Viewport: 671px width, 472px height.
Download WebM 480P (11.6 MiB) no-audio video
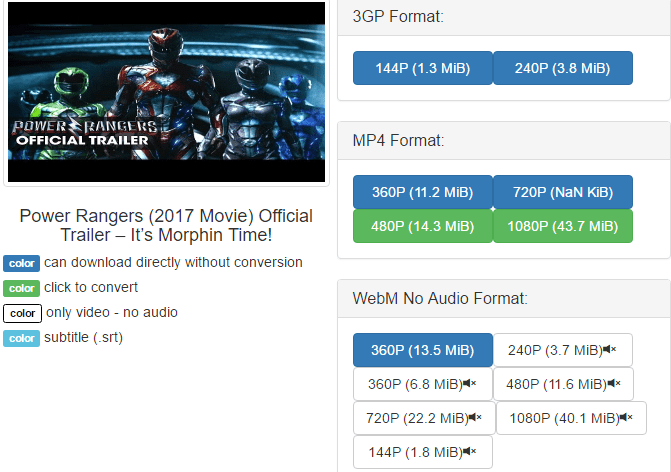pyautogui.click(x=563, y=384)
